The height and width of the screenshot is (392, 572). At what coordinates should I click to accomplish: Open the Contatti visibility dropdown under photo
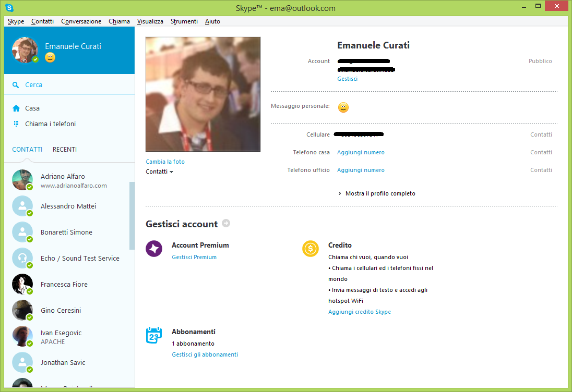tap(159, 171)
